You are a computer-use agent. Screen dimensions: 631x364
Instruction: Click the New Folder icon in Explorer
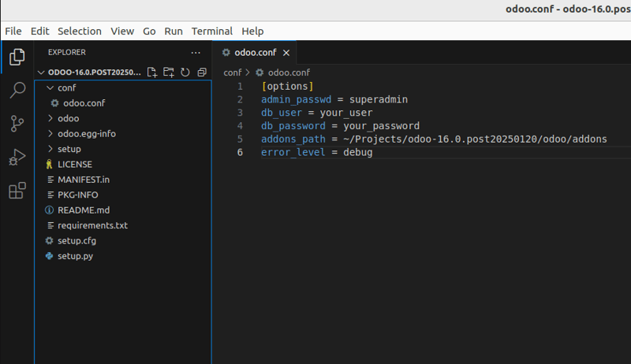coord(169,72)
